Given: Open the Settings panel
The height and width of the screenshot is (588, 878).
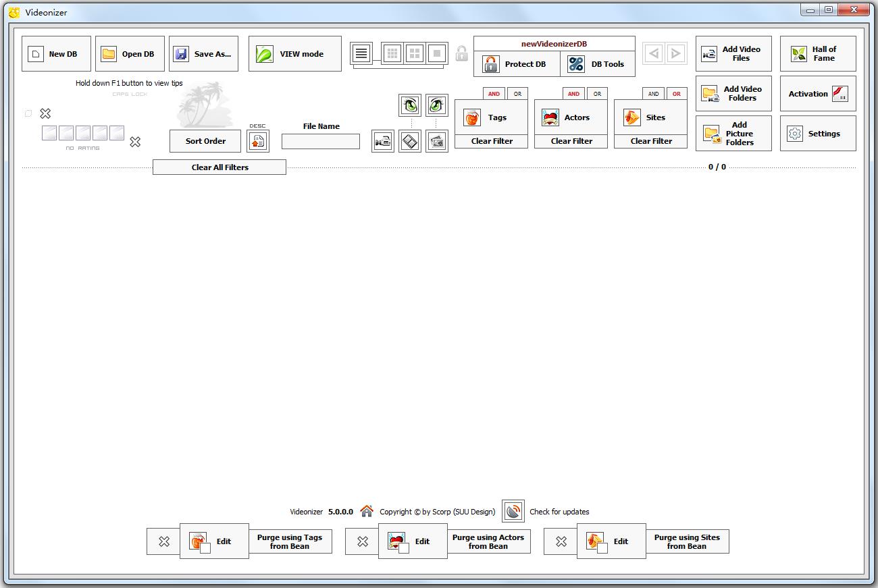Looking at the screenshot, I should [817, 134].
